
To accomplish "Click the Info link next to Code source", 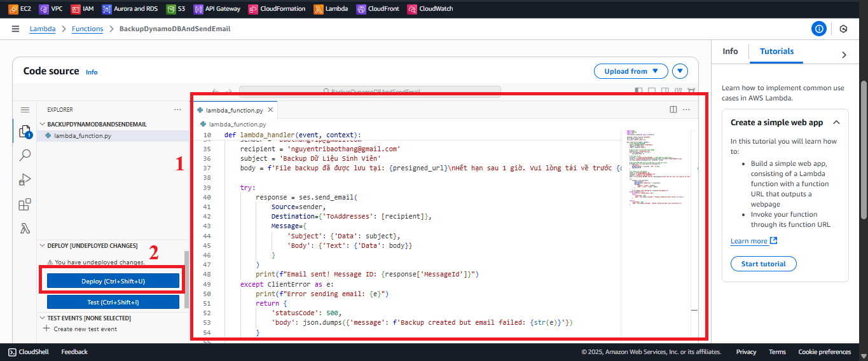I will coord(92,72).
